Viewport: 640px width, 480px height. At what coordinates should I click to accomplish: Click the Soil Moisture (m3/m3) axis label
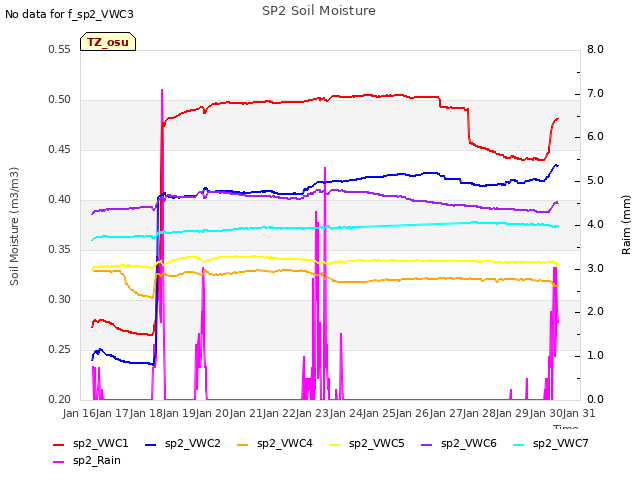pos(14,226)
